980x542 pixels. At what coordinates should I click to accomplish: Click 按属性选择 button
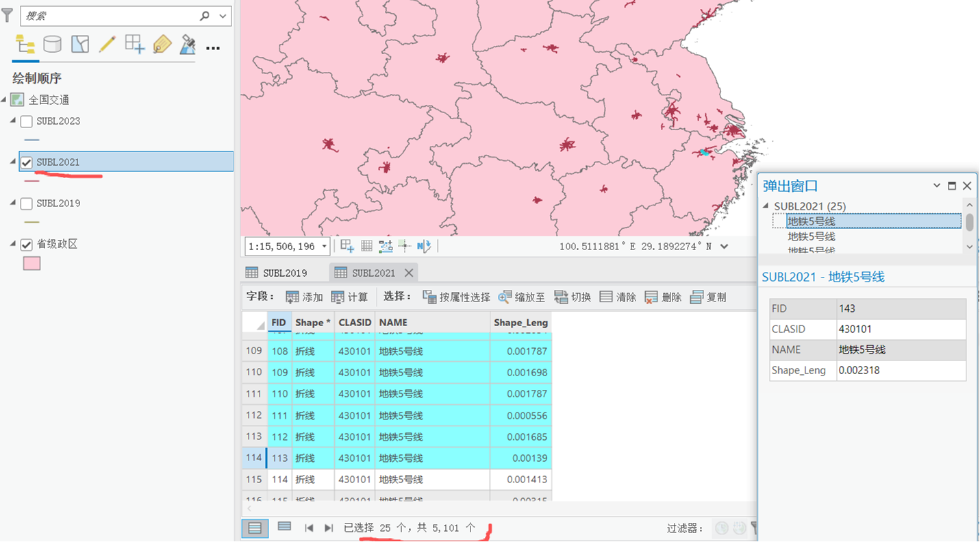click(457, 297)
